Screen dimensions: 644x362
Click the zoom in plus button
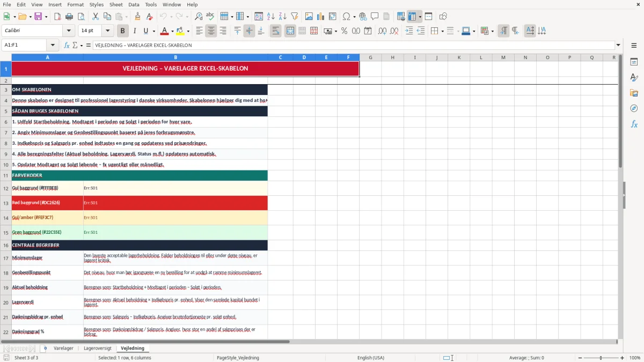tap(623, 358)
